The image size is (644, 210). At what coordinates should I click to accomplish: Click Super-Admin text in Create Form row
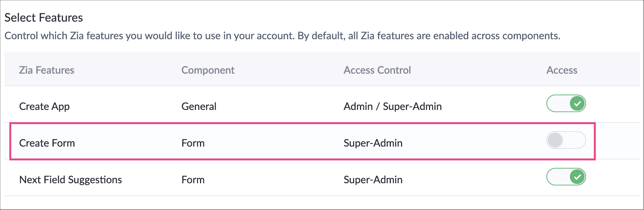[373, 143]
